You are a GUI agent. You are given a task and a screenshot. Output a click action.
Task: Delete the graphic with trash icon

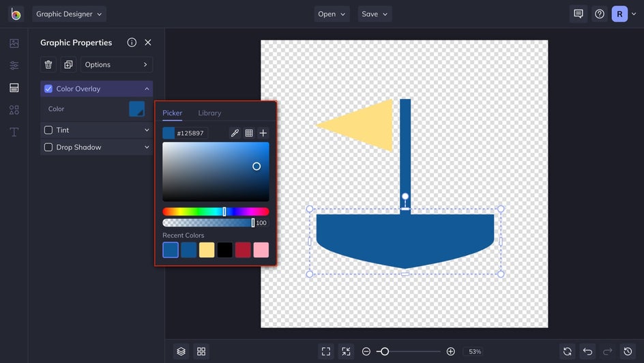[48, 64]
